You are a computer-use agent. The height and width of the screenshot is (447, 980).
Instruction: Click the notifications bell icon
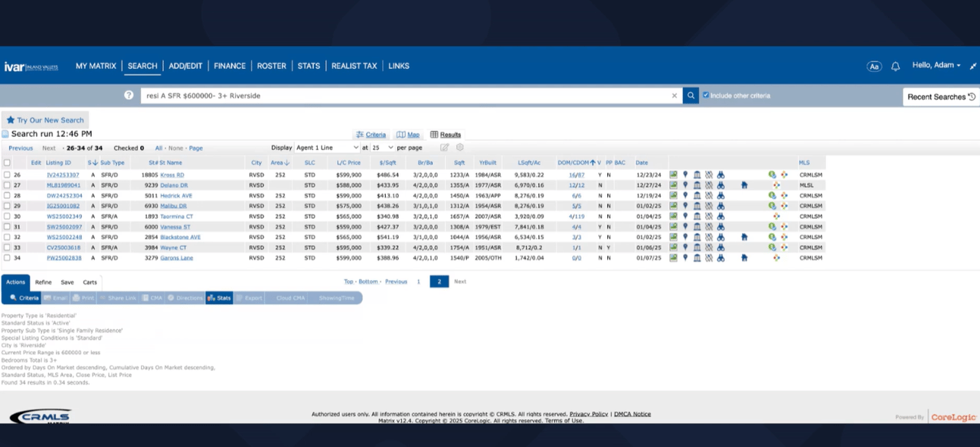click(895, 67)
